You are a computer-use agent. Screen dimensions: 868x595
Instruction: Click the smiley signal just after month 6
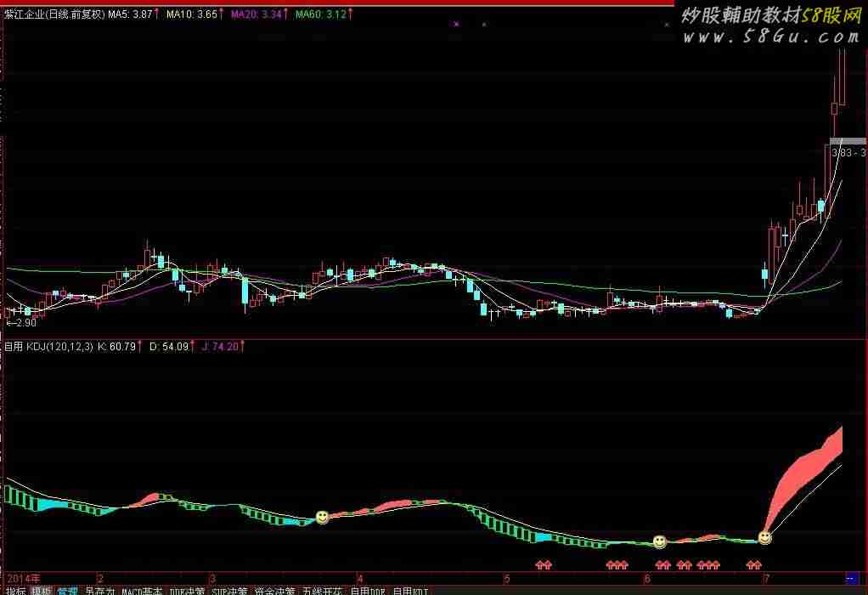[659, 541]
